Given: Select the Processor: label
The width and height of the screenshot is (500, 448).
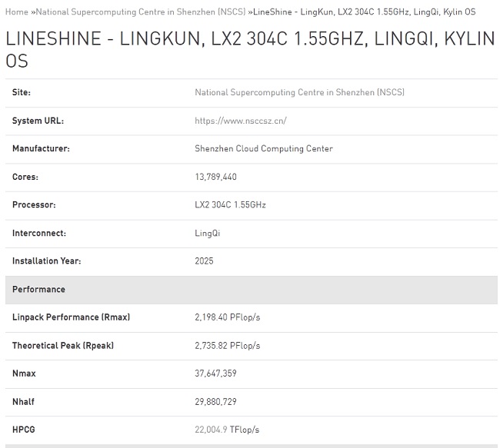Looking at the screenshot, I should point(34,205).
